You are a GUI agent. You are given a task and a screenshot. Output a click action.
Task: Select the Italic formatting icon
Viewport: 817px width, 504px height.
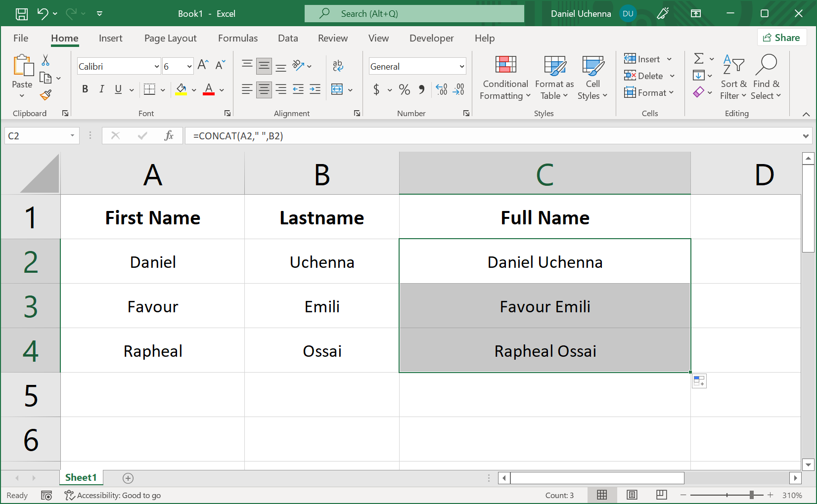(102, 89)
